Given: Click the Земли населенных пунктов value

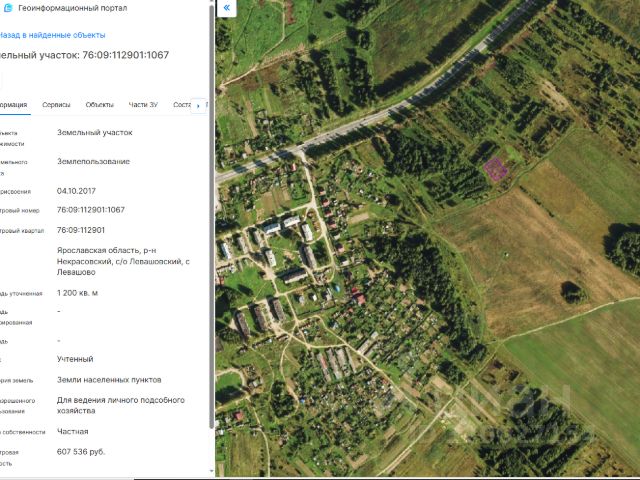Looking at the screenshot, I should click(109, 380).
